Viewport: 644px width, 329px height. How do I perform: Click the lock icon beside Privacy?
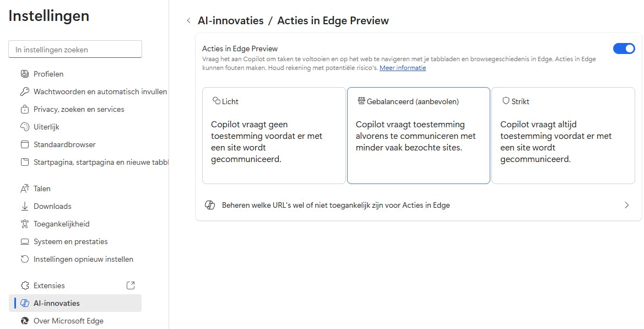24,109
